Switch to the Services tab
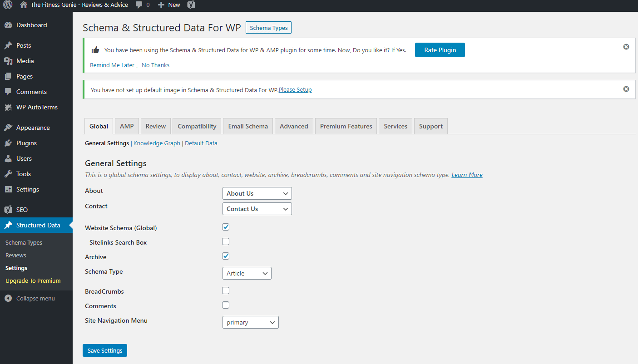638x364 pixels. pos(396,126)
